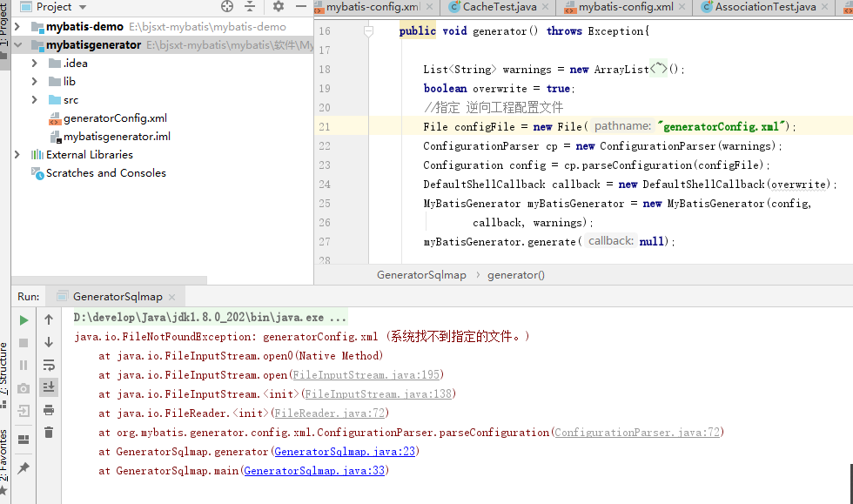Fold the generator method via gutter marker
Screen dimensions: 853x504
pyautogui.click(x=368, y=31)
